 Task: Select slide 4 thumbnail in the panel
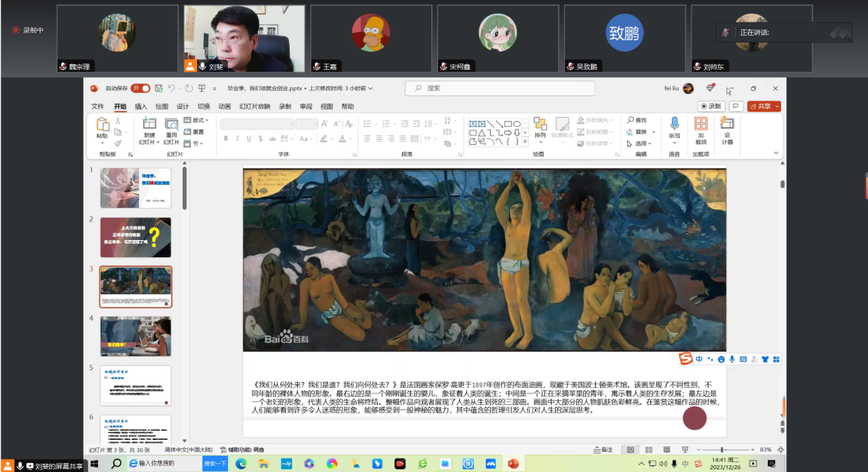tap(136, 336)
